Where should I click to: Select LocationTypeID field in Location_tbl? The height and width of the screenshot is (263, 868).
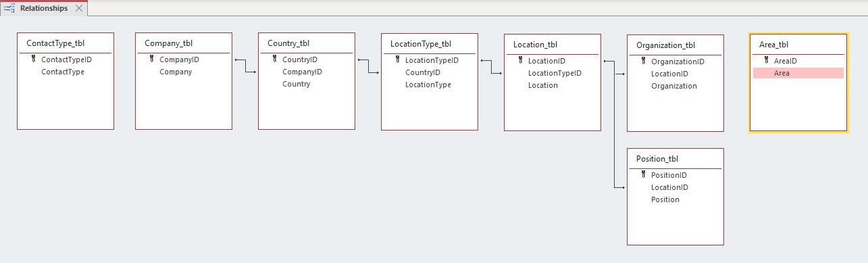click(x=555, y=73)
